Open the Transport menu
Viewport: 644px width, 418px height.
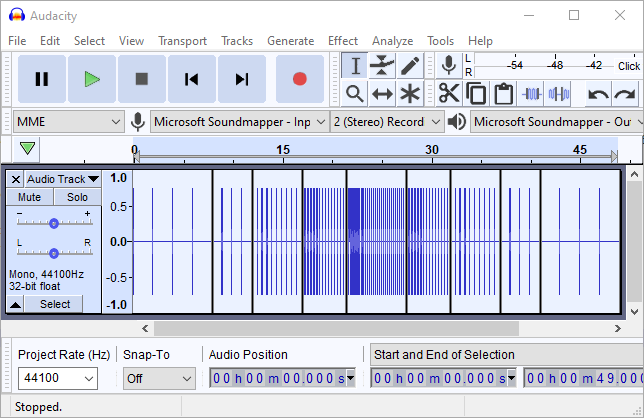pyautogui.click(x=182, y=41)
